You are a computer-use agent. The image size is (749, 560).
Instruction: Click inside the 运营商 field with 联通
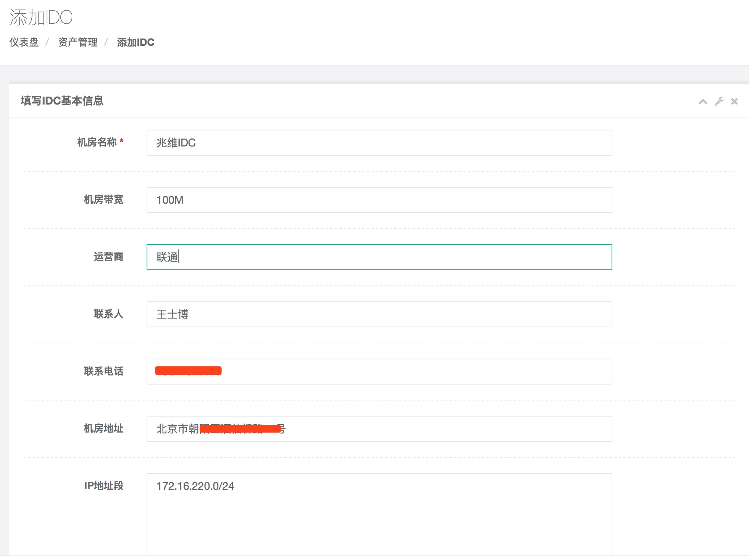click(x=379, y=257)
